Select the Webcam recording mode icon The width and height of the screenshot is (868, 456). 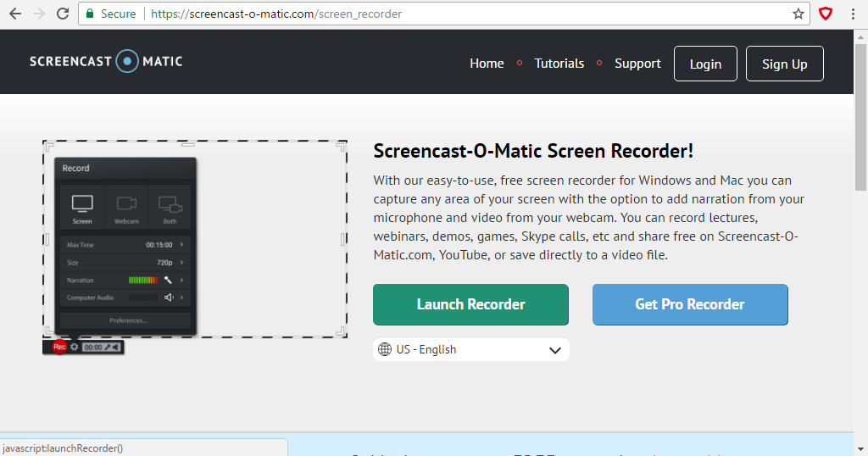(x=126, y=204)
